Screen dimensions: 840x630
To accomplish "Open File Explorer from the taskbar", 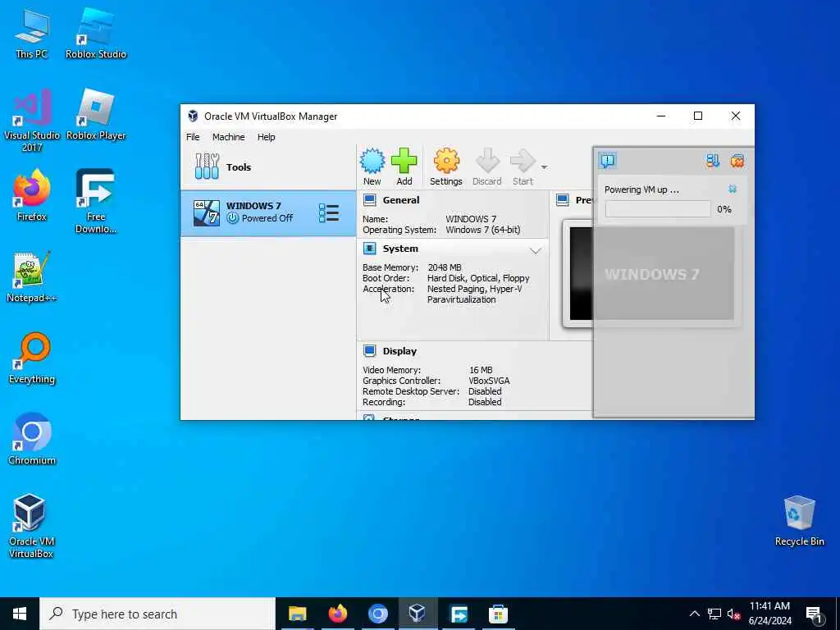I will tap(297, 614).
